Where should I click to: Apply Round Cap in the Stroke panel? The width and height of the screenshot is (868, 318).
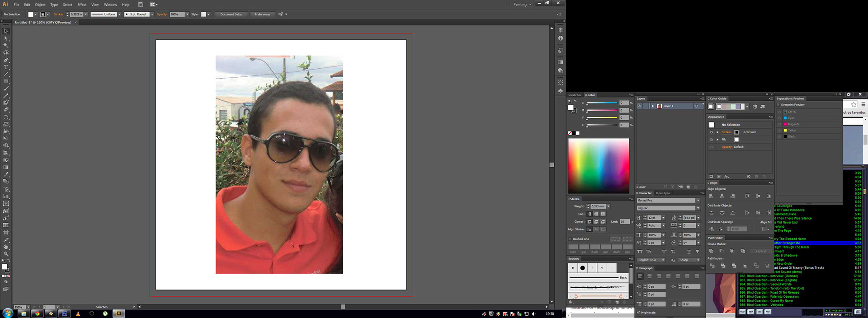coord(596,214)
